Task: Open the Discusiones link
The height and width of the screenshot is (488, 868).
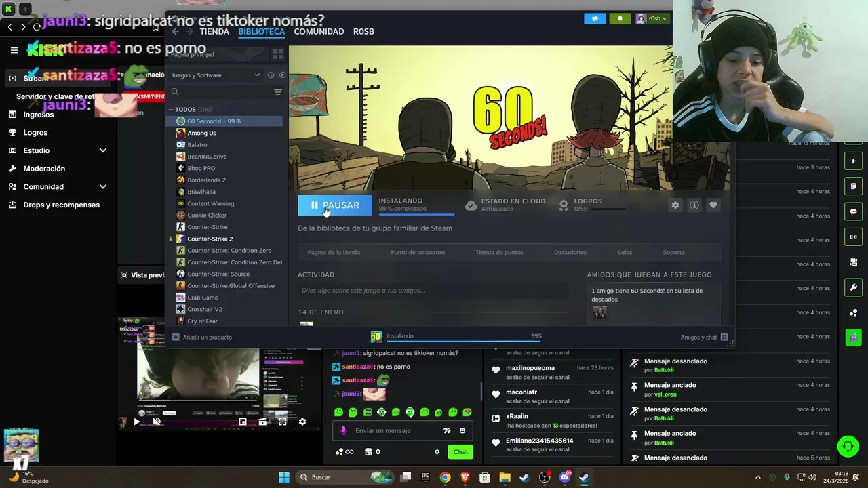Action: pos(570,252)
